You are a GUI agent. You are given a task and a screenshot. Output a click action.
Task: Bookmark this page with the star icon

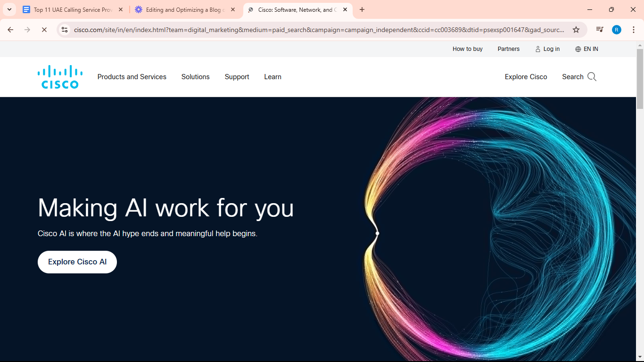[576, 30]
